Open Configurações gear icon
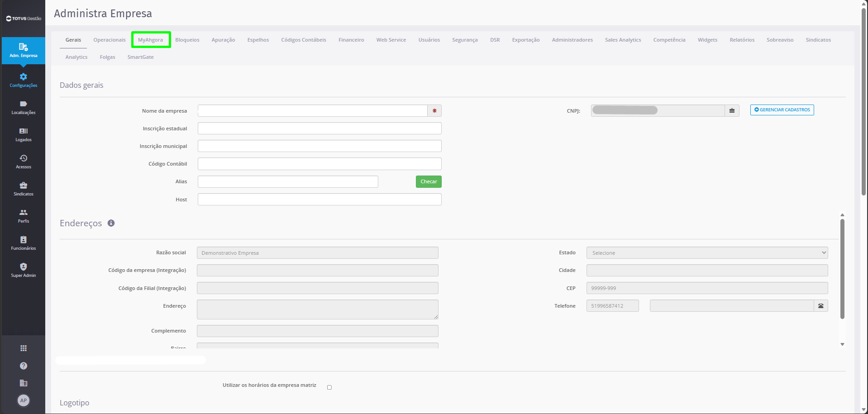The width and height of the screenshot is (868, 414). click(x=24, y=77)
